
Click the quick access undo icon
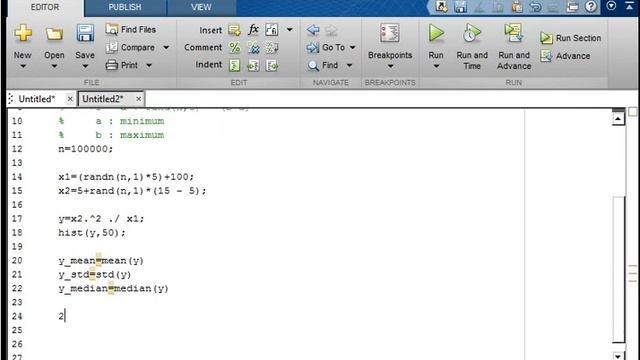pos(536,7)
